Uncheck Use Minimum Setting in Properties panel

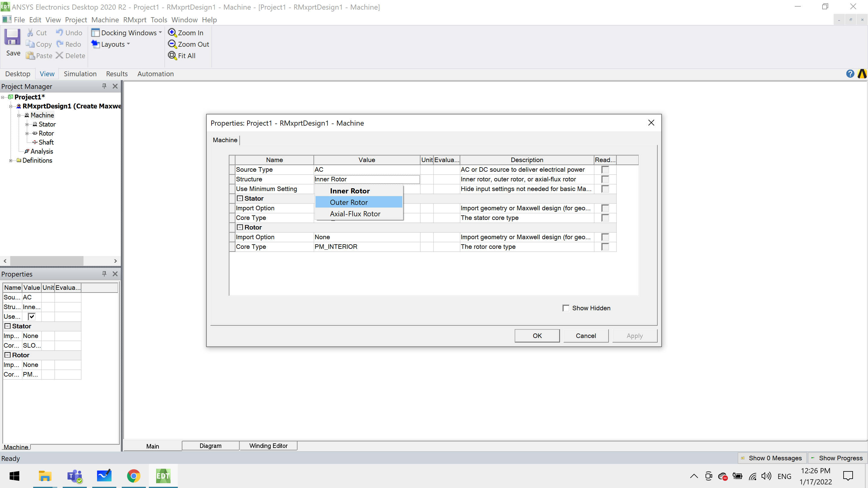[32, 317]
